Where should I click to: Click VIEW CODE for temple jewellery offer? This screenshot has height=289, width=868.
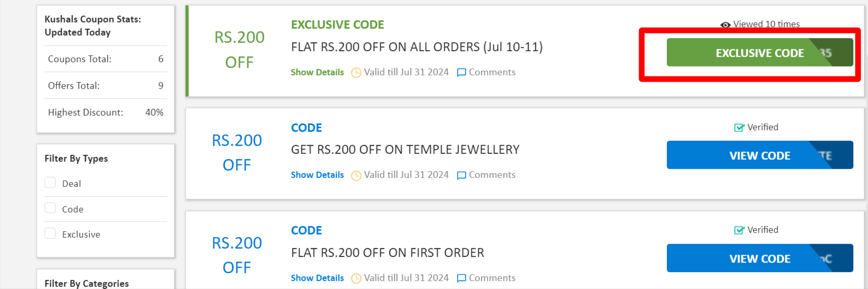click(x=760, y=155)
